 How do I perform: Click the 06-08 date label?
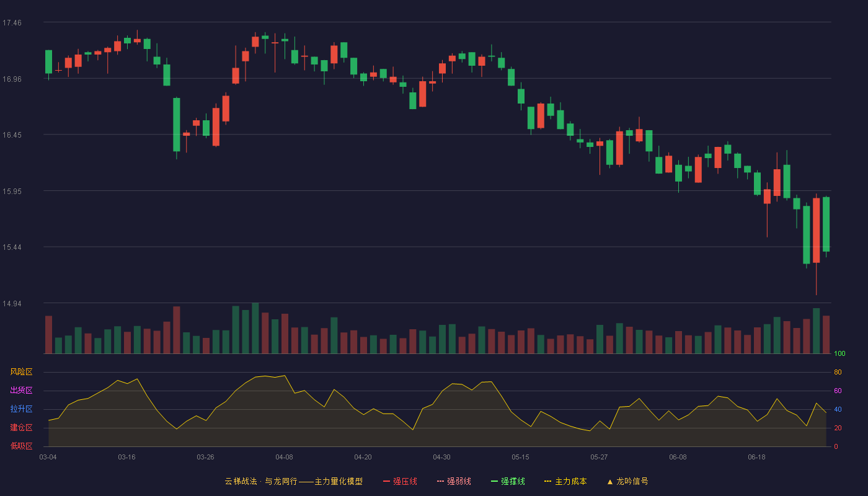tap(678, 457)
